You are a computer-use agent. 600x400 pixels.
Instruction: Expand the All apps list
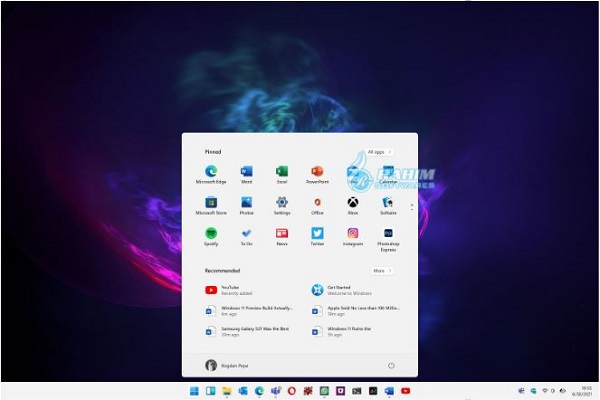(x=378, y=152)
